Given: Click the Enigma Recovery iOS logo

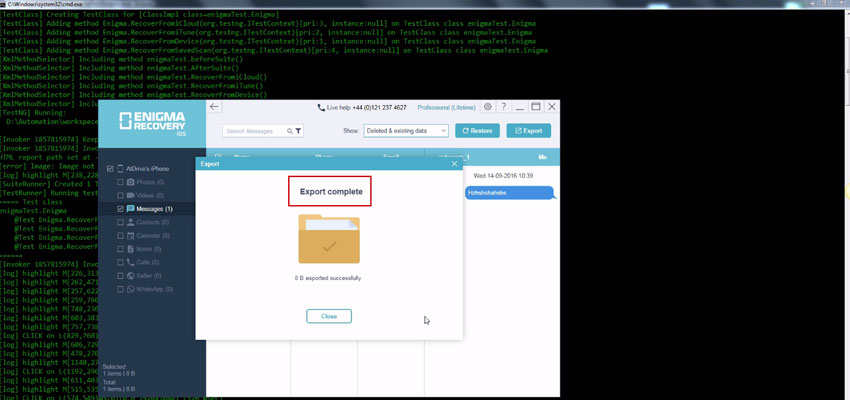Looking at the screenshot, I should [152, 124].
